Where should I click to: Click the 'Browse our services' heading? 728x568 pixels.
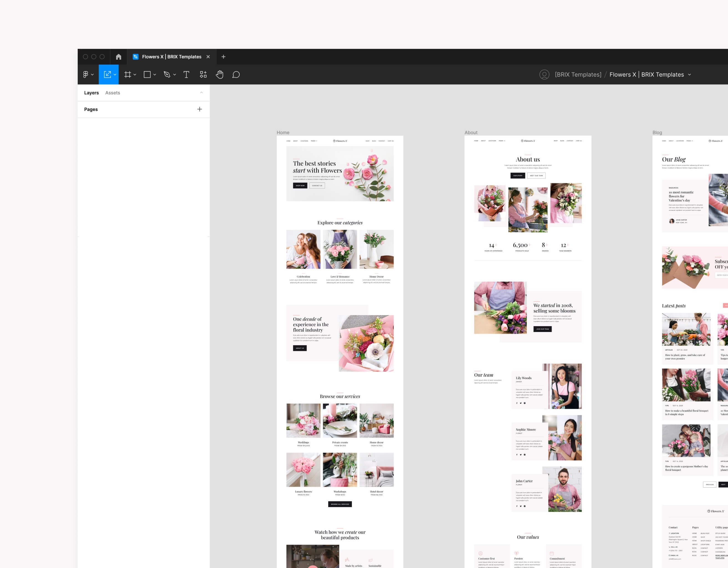(340, 396)
